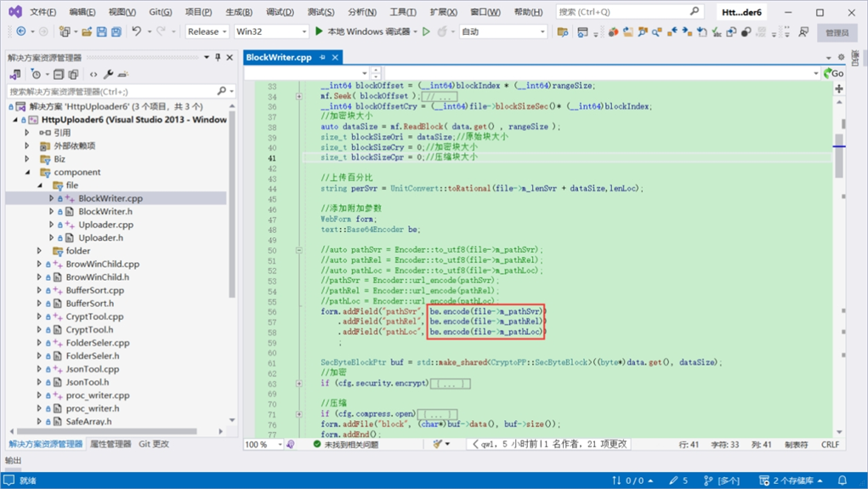Switch to the Git 更改 tab
The image size is (868, 489).
pyautogui.click(x=154, y=444)
